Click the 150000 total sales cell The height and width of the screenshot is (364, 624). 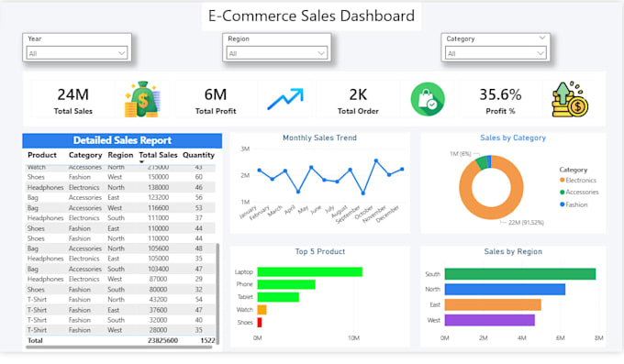coord(158,177)
